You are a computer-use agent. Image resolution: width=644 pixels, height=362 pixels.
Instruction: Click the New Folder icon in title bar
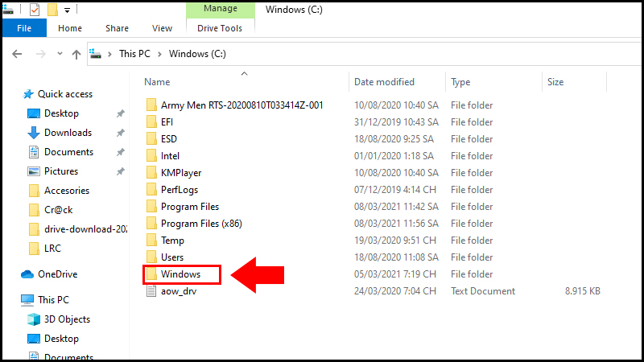(x=52, y=10)
